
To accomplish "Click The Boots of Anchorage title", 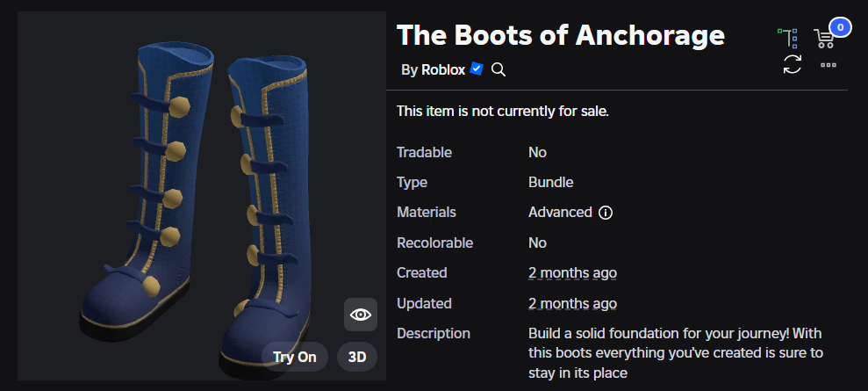I will click(560, 35).
